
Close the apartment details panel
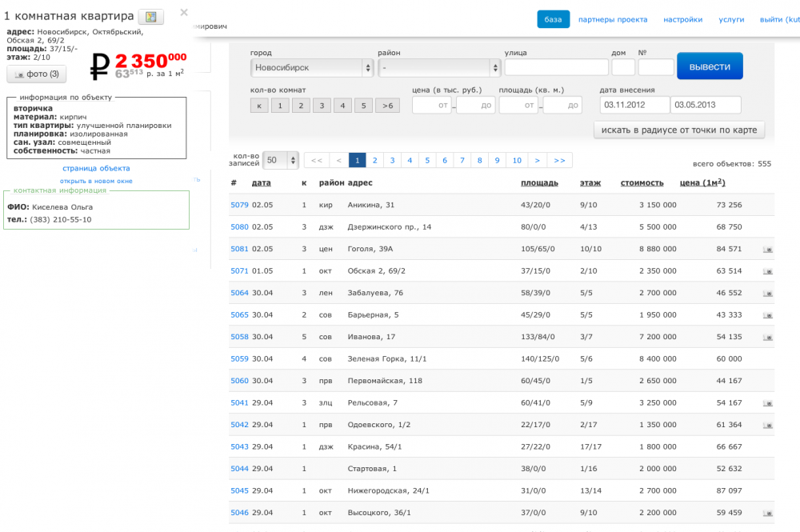point(184,12)
